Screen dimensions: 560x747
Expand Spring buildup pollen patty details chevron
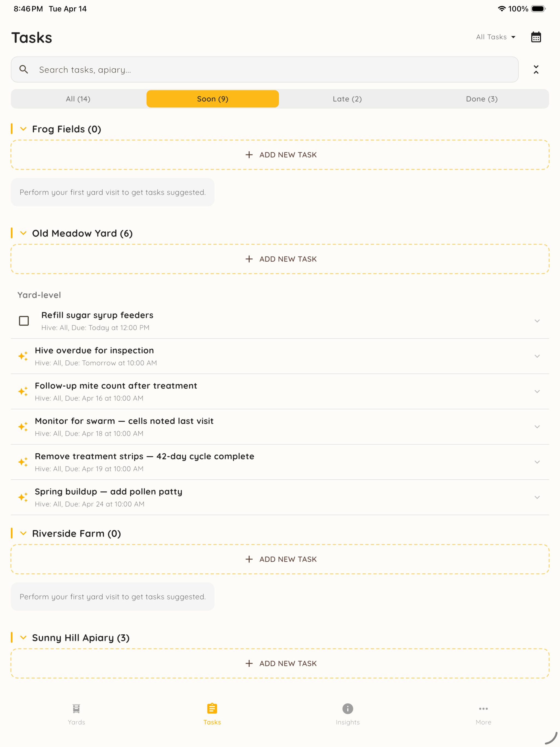point(537,497)
